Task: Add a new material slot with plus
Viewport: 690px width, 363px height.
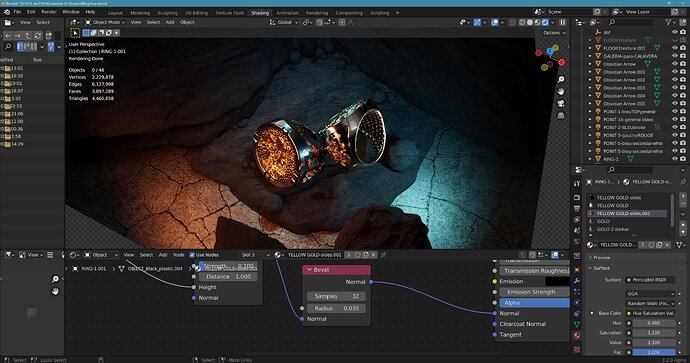Action: (x=683, y=196)
